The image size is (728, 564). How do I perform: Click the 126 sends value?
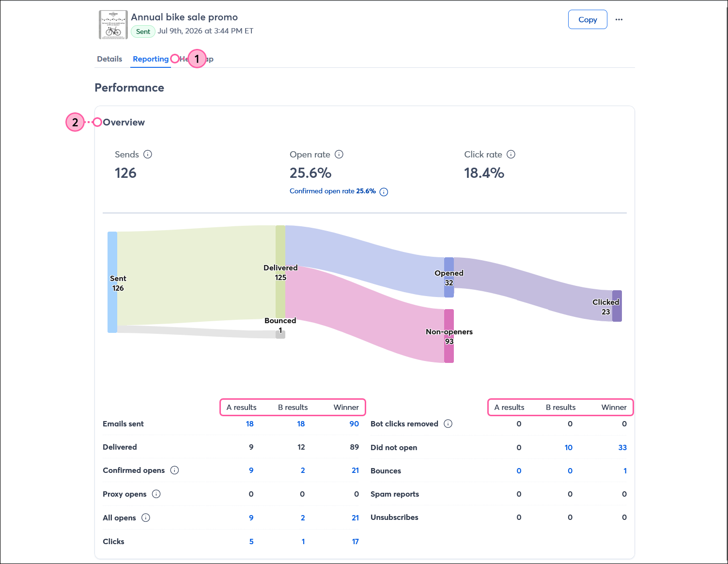(x=125, y=173)
